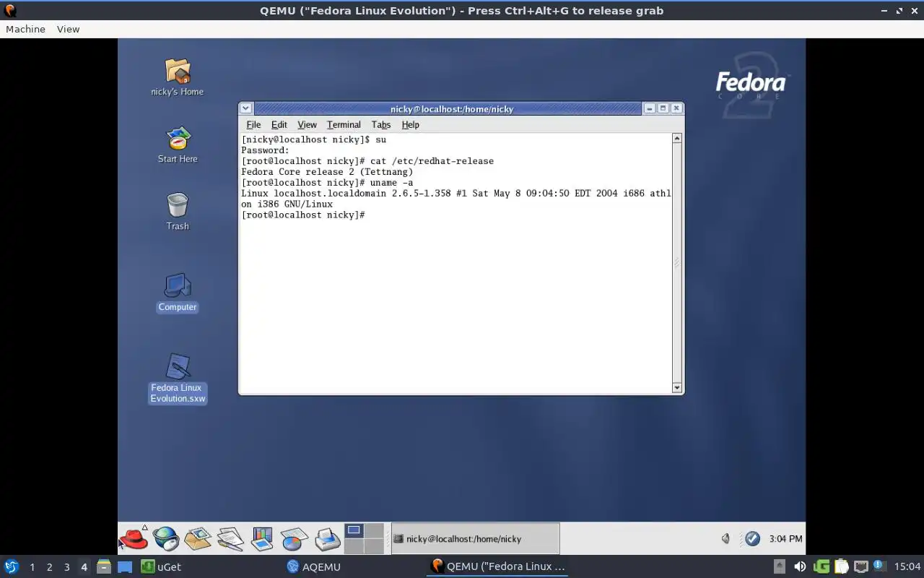Switch to host workspace 3
The width and height of the screenshot is (924, 578).
click(66, 567)
